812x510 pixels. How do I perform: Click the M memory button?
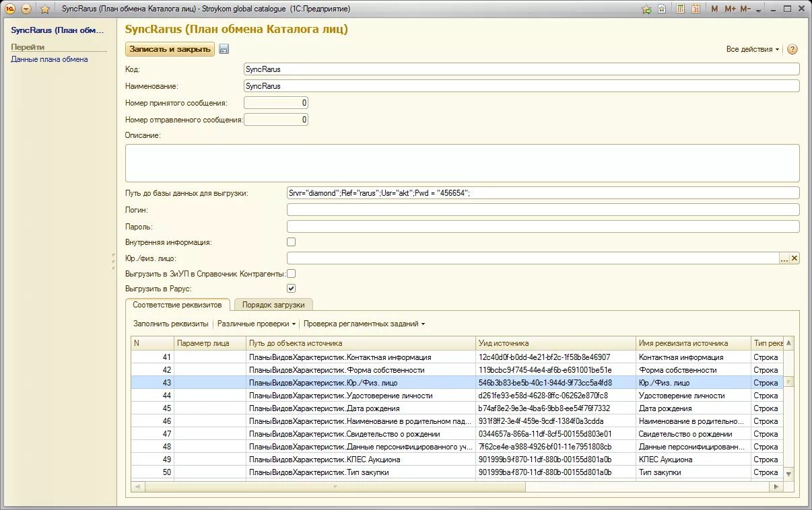tap(714, 9)
